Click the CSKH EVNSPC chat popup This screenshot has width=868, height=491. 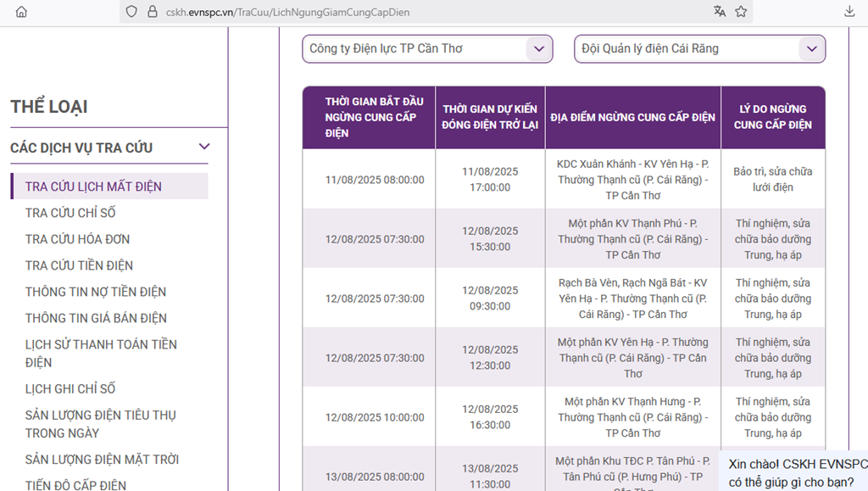tap(795, 472)
